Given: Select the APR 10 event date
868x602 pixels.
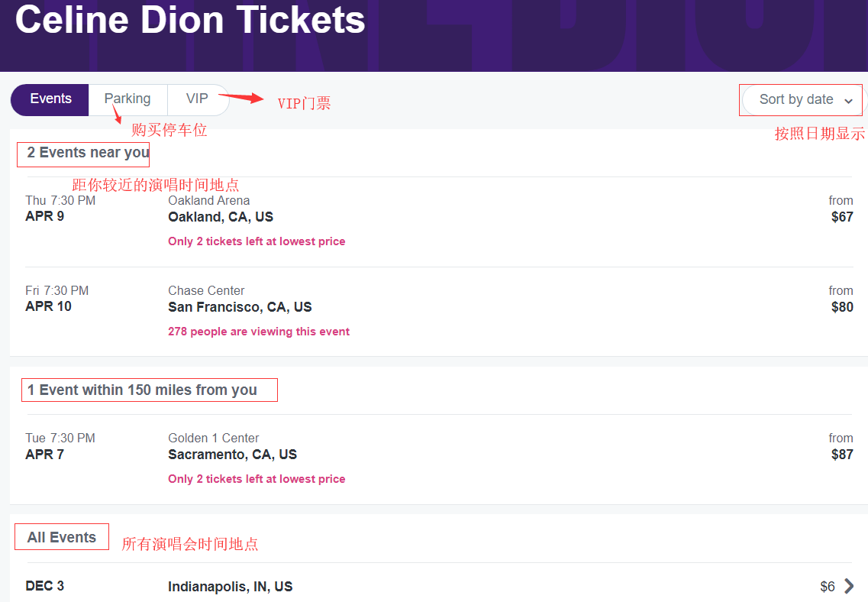Looking at the screenshot, I should tap(49, 306).
